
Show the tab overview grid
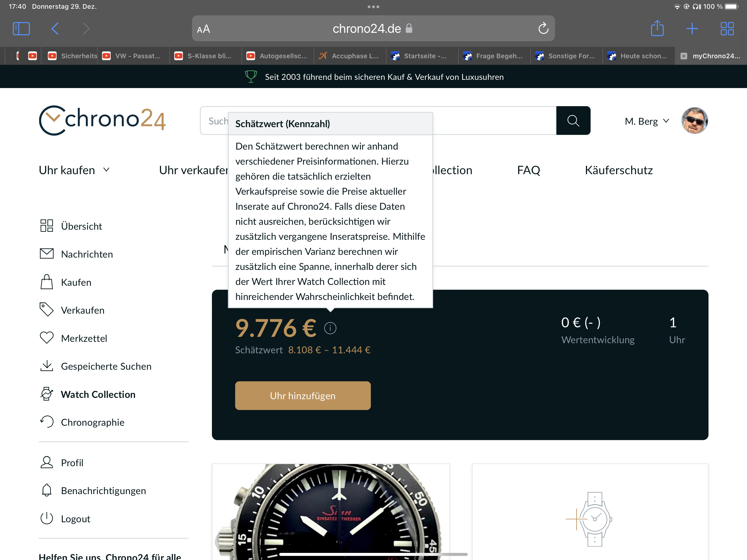727,28
